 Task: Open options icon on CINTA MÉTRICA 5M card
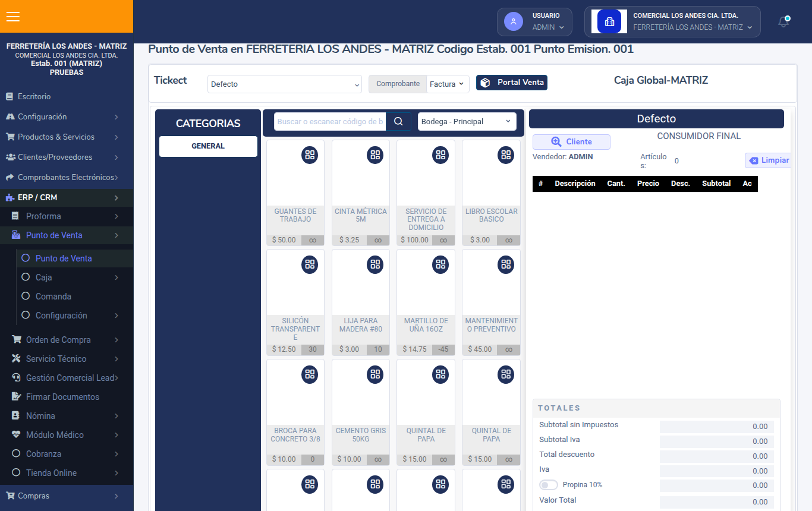(x=374, y=155)
